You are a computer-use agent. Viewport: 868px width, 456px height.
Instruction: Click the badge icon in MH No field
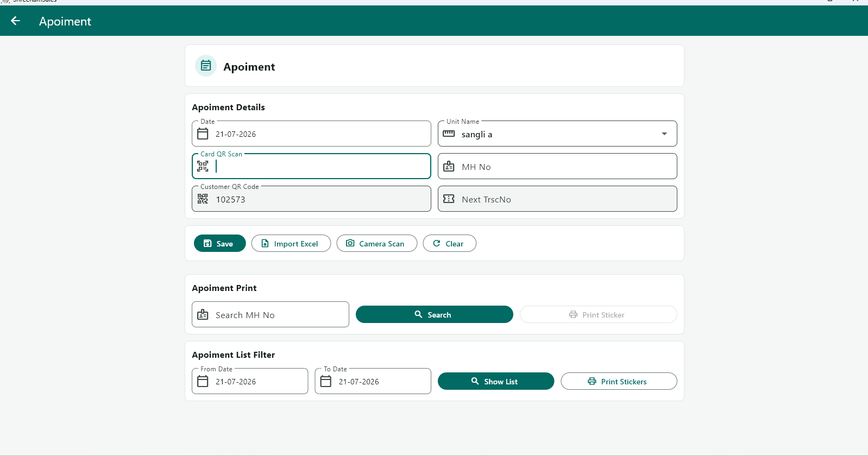click(x=449, y=166)
